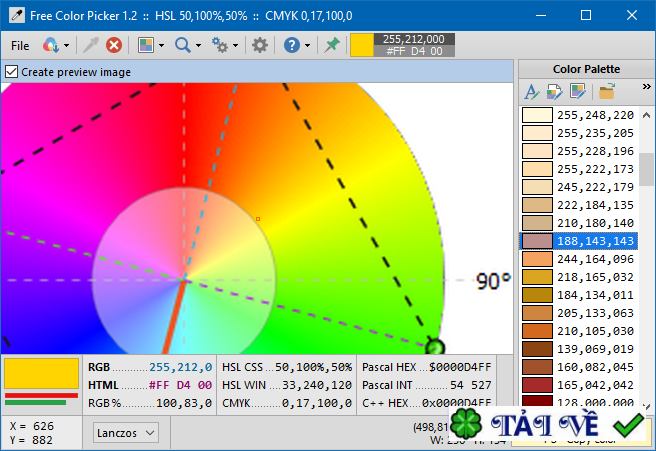
Task: Toggle Create preview image checkbox
Action: (12, 72)
